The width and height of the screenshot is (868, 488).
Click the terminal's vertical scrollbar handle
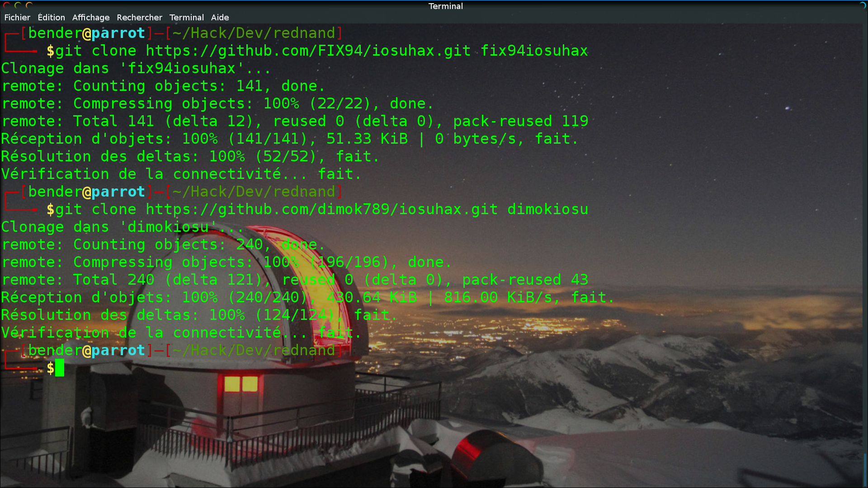point(865,469)
